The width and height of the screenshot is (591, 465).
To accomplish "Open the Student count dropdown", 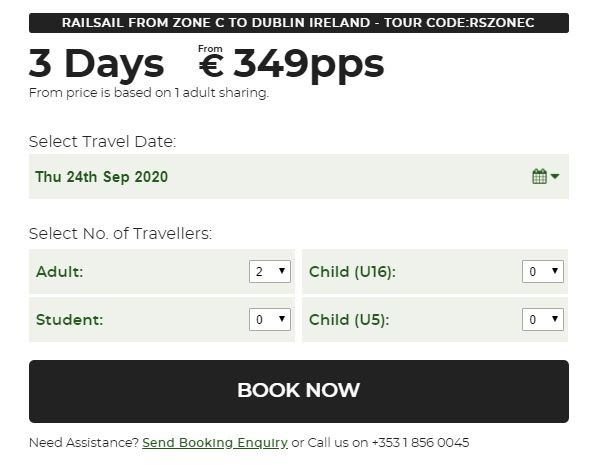I will click(x=270, y=320).
